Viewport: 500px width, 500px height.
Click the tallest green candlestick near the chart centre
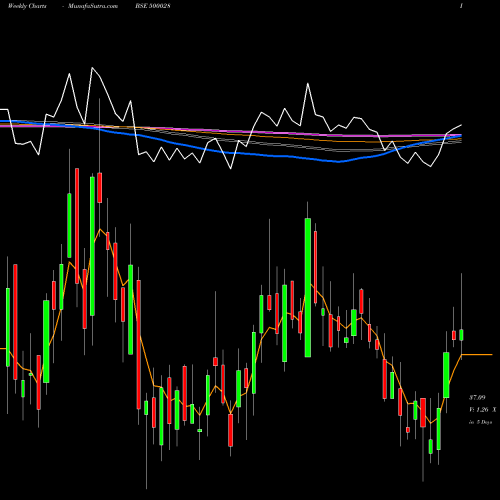pos(308,288)
